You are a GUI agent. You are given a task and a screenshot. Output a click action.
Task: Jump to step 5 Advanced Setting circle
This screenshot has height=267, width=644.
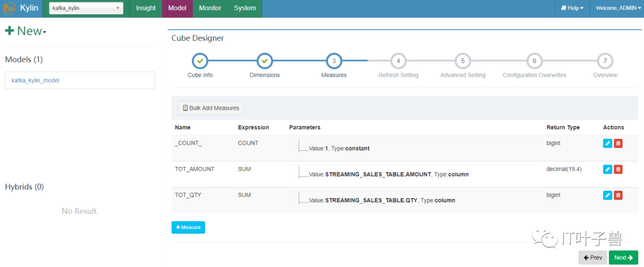[x=463, y=61]
